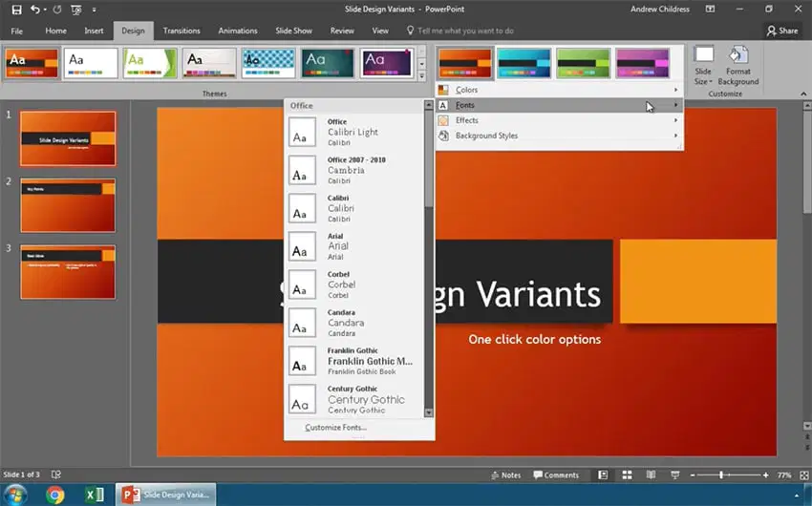Open Customize Quick Access Toolbar arrow
This screenshot has height=506, width=812.
pyautogui.click(x=94, y=10)
